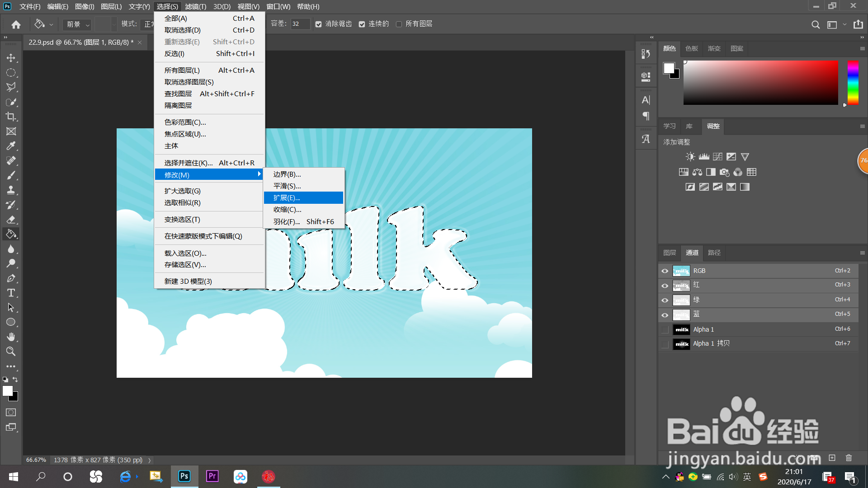Open the Channels panel options menu
Viewport: 868px width, 488px height.
click(862, 253)
